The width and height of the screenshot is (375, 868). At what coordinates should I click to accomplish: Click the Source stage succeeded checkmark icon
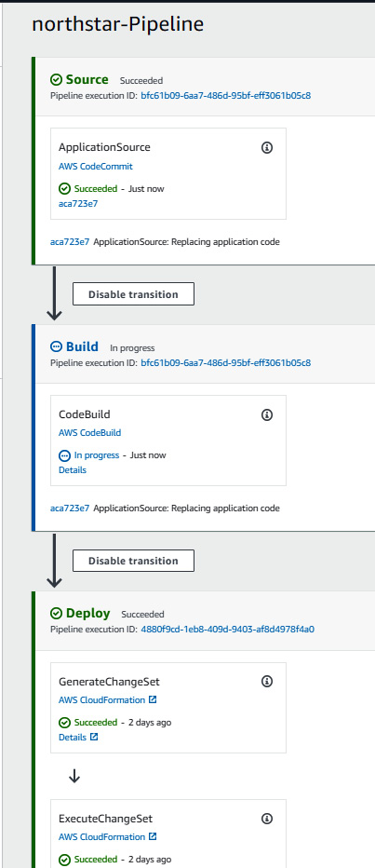pos(56,80)
